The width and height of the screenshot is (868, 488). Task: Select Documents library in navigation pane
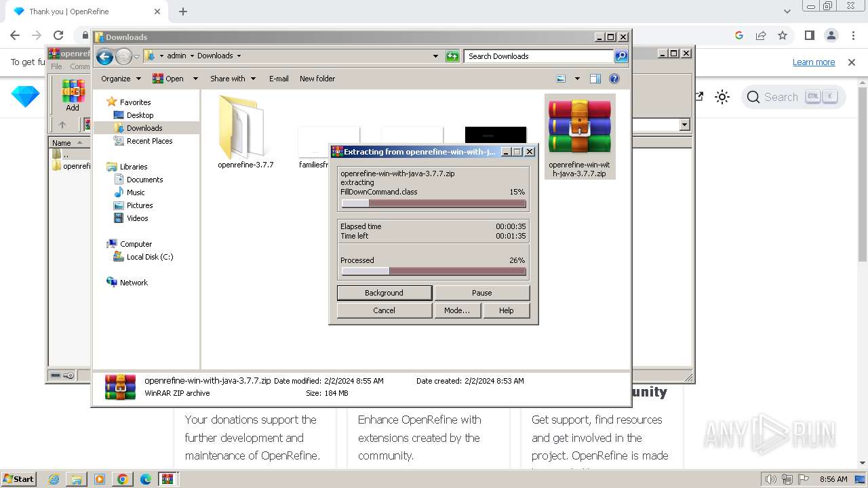[144, 180]
